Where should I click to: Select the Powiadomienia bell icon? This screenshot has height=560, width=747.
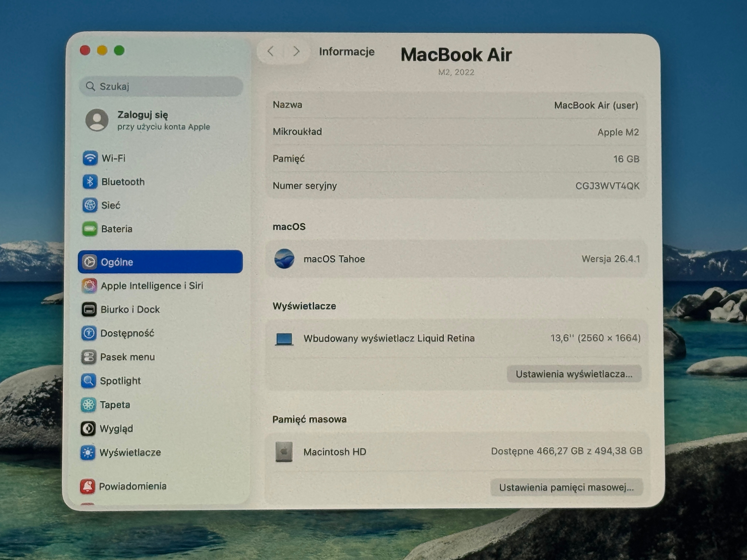pos(88,486)
